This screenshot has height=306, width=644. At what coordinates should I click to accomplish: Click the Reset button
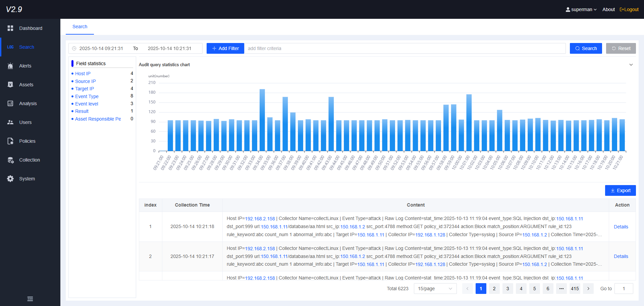pyautogui.click(x=621, y=48)
